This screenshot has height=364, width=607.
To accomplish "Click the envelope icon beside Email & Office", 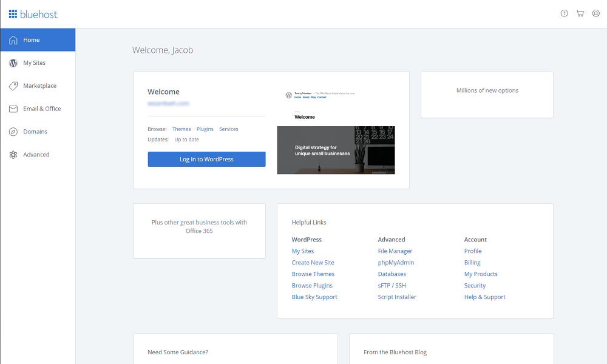I will click(x=13, y=109).
